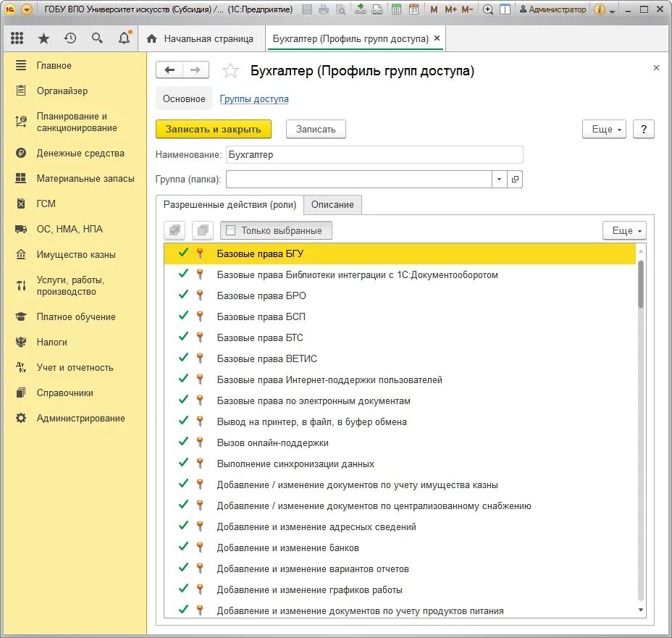The height and width of the screenshot is (638, 672).
Task: Uncheck Базовые права БРО role
Action: pos(183,295)
